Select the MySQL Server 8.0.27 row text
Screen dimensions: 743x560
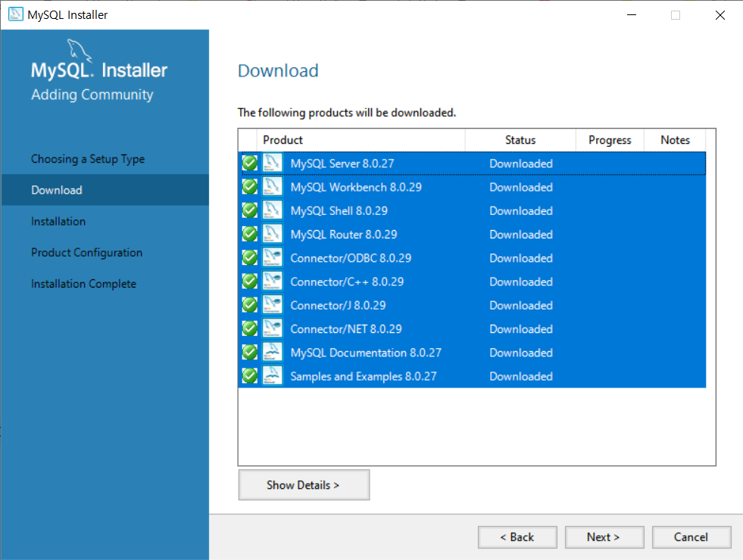coord(342,163)
